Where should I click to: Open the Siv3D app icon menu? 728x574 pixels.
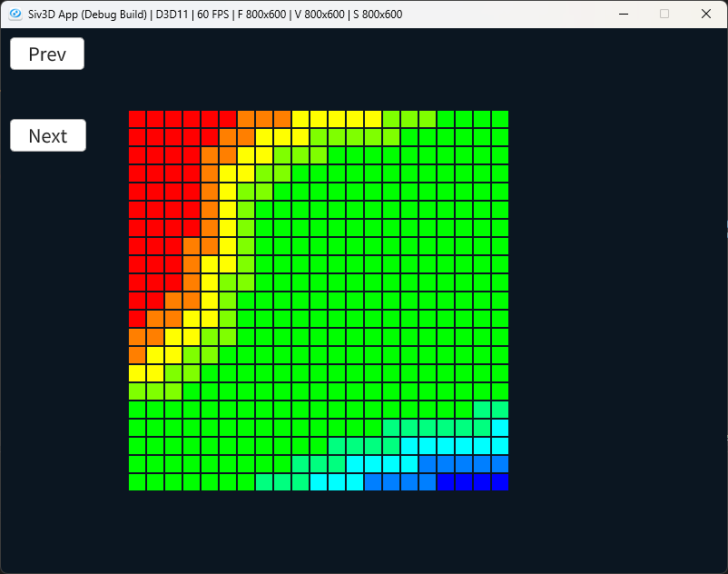[x=15, y=14]
